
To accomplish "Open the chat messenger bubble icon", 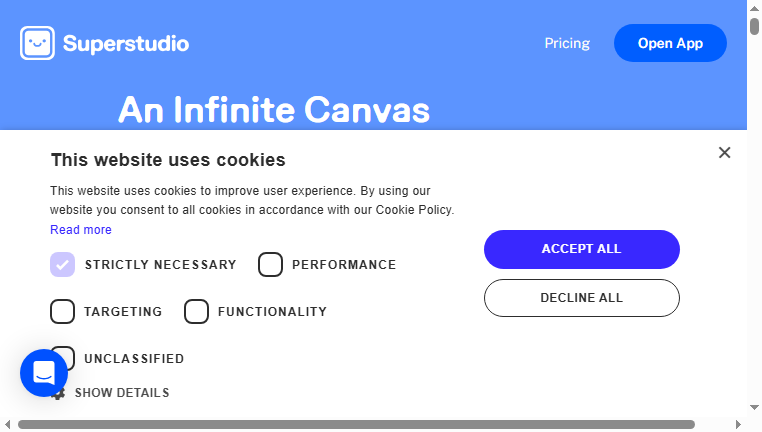I will pos(44,373).
